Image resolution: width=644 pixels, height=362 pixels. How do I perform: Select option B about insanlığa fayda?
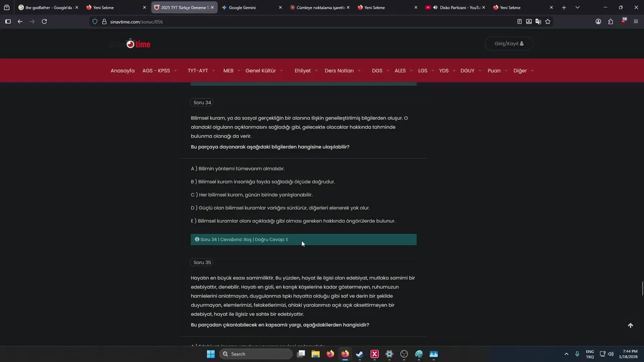[263, 182]
